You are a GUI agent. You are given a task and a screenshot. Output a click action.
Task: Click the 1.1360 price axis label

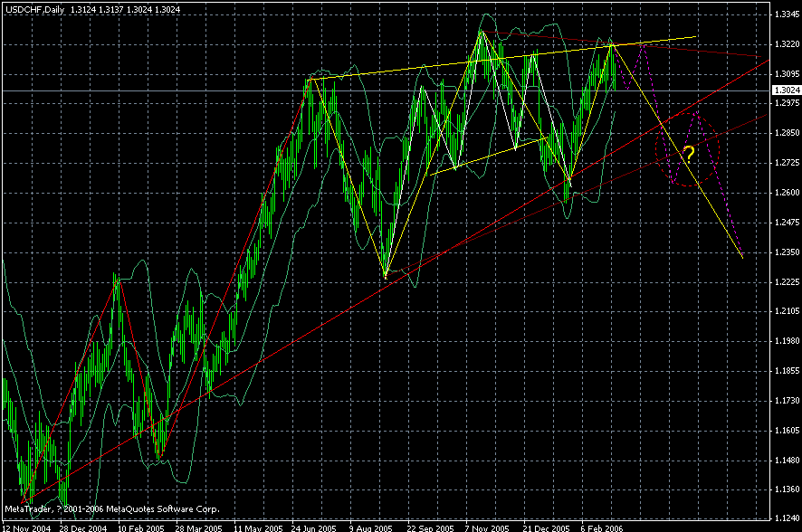(788, 489)
